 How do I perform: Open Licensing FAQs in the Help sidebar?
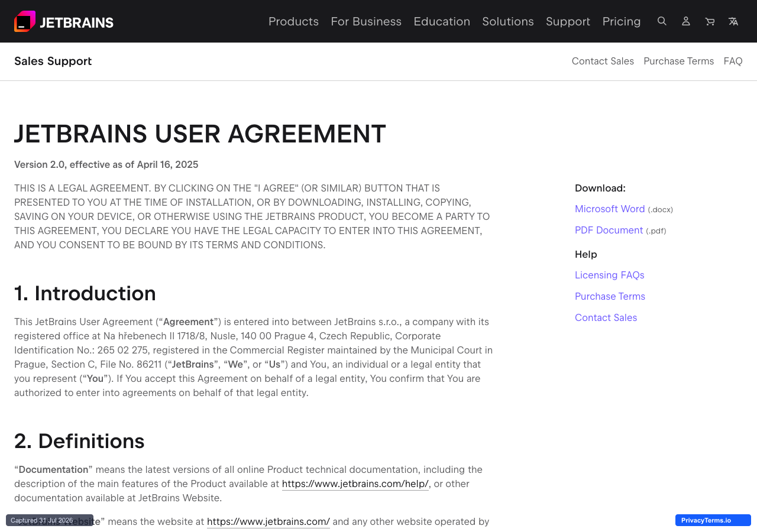(610, 275)
